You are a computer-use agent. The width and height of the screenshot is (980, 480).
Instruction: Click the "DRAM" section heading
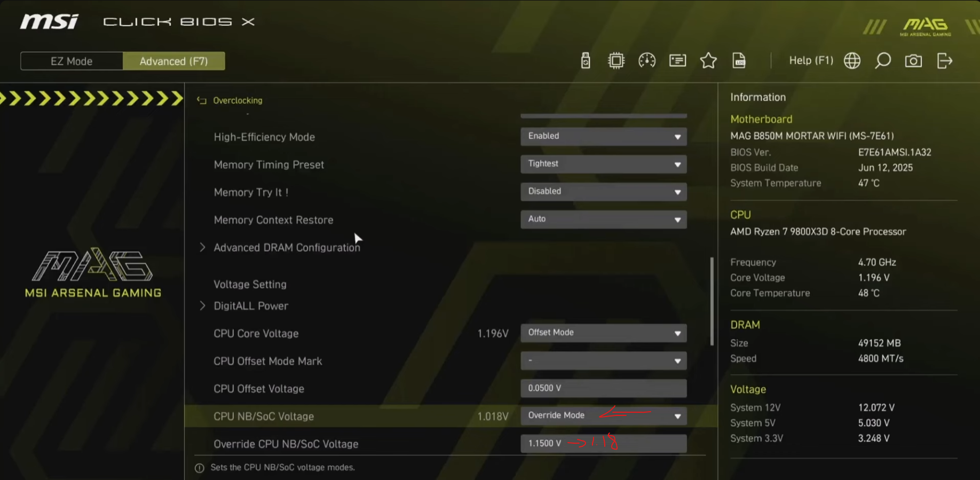click(x=745, y=325)
